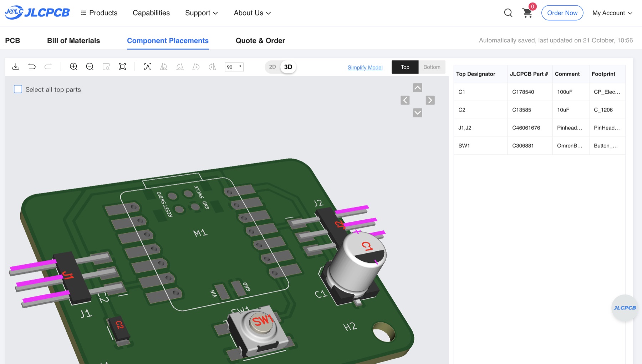642x364 pixels.
Task: Go to the Quote & Order tab
Action: point(260,41)
